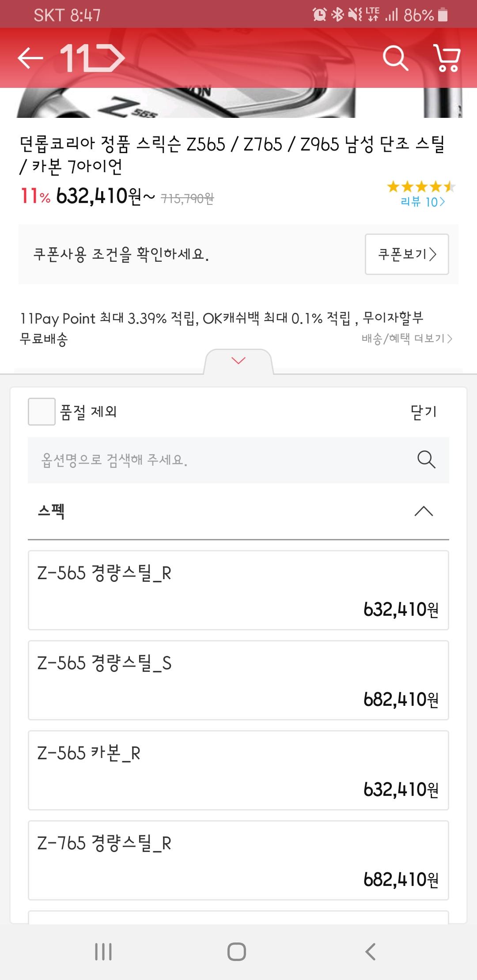Tap the star rating icons
Screen dimensions: 477x980
(x=420, y=187)
